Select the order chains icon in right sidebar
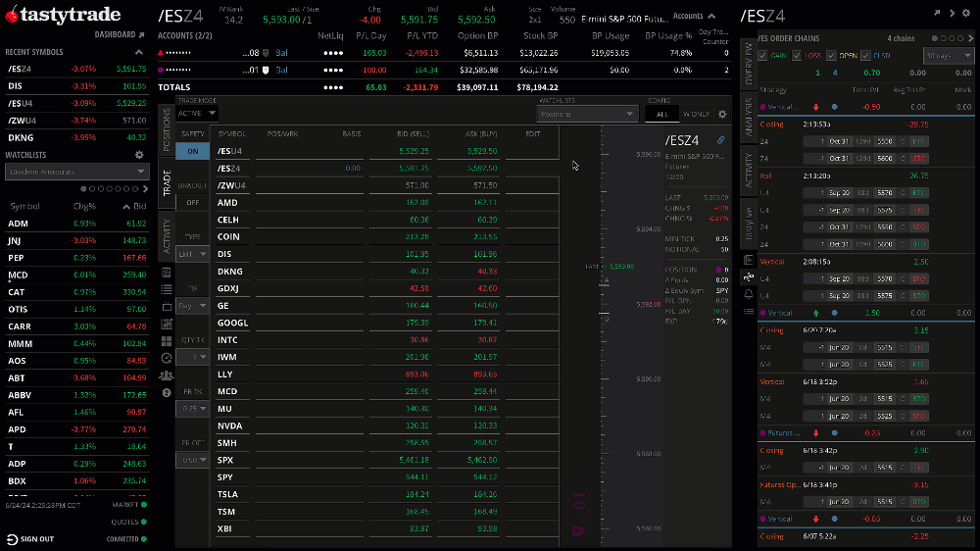This screenshot has height=551, width=980. [x=749, y=277]
